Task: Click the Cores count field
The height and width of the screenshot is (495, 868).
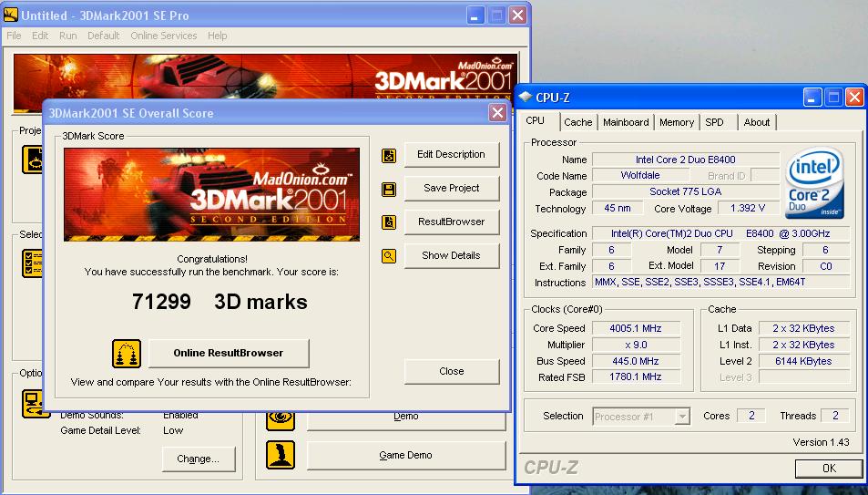Action: 751,416
